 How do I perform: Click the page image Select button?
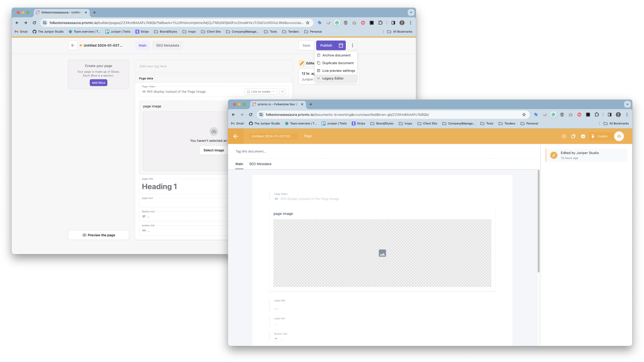214,150
